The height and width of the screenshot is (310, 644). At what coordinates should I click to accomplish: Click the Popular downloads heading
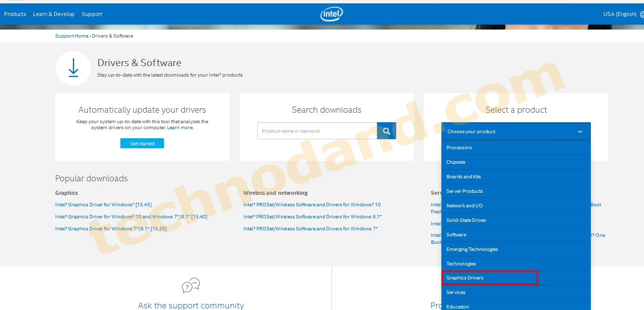point(91,178)
